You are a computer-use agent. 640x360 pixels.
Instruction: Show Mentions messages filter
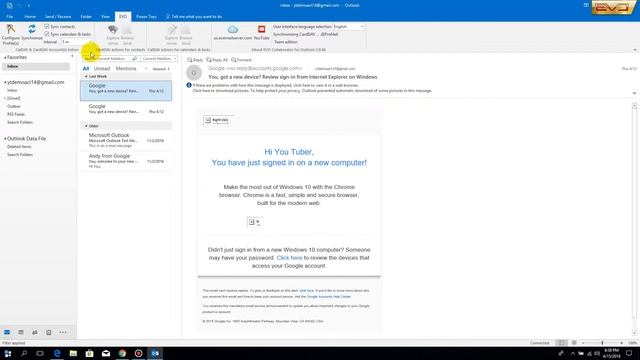pyautogui.click(x=126, y=69)
